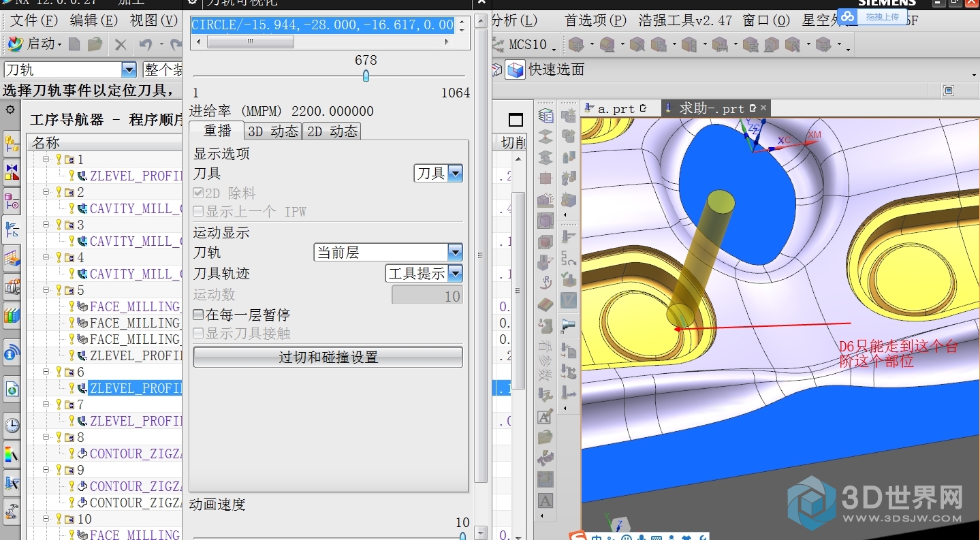980x540 pixels.
Task: Collapse program group 1 in navigator
Action: click(47, 159)
